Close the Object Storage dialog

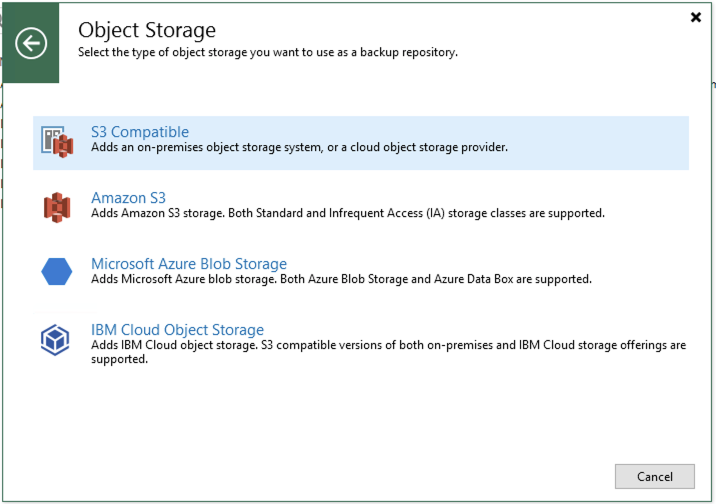coord(696,17)
